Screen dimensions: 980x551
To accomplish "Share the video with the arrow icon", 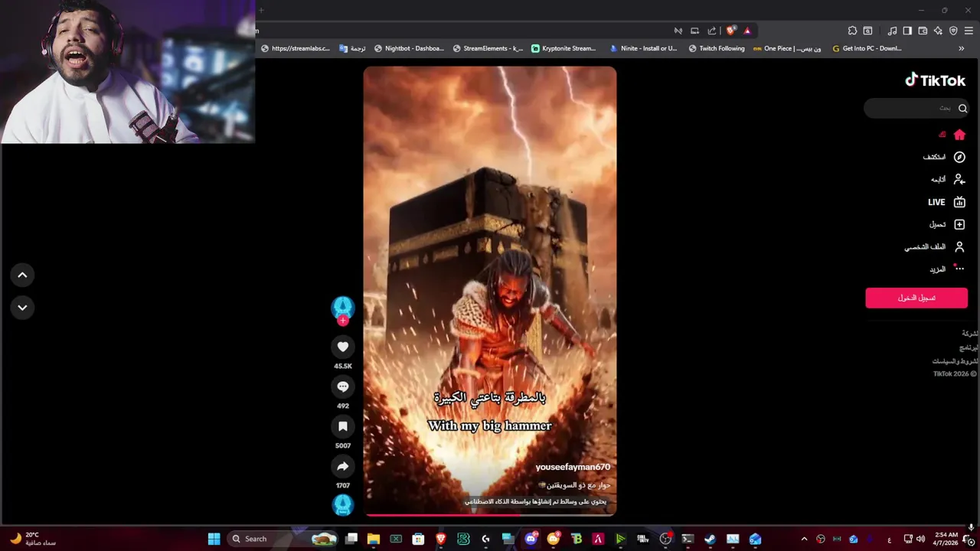I will tap(343, 466).
